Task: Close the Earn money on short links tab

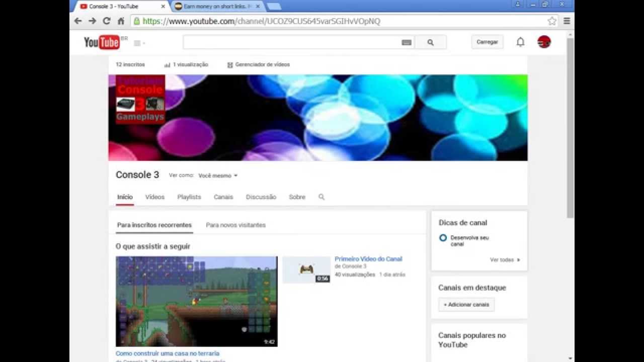Action: 258,7
